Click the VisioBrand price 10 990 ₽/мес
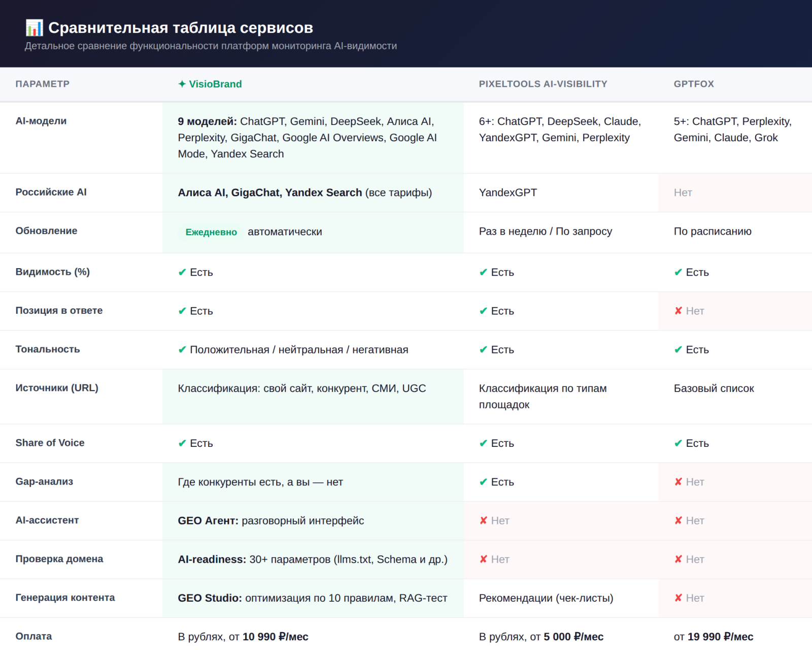Screen dimensions: 812x650 coord(276,636)
